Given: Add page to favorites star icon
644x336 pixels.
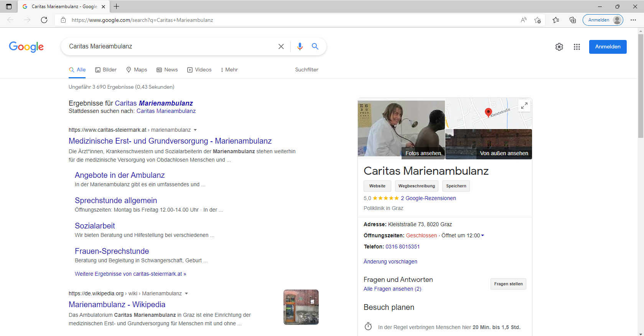Looking at the screenshot, I should tap(538, 20).
